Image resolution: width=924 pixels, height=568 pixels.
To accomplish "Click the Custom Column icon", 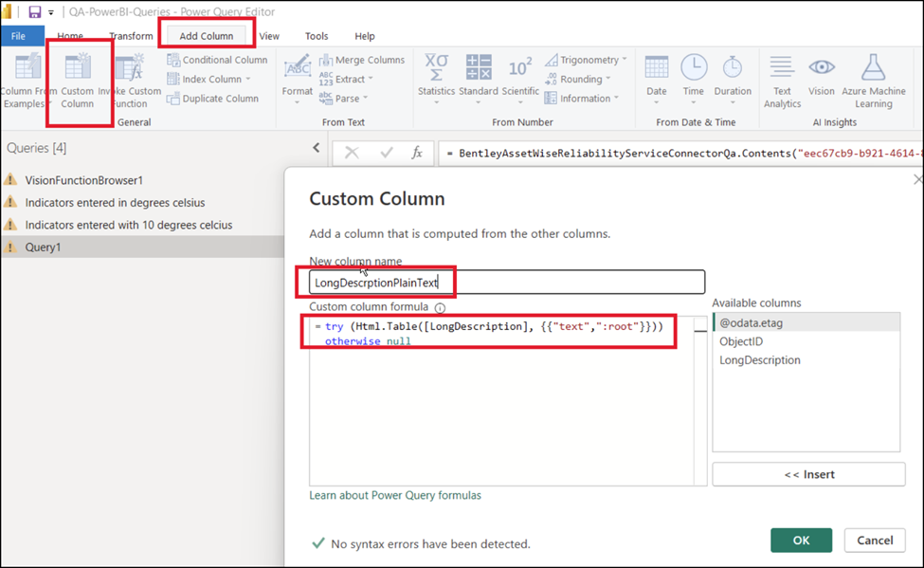I will (x=77, y=66).
